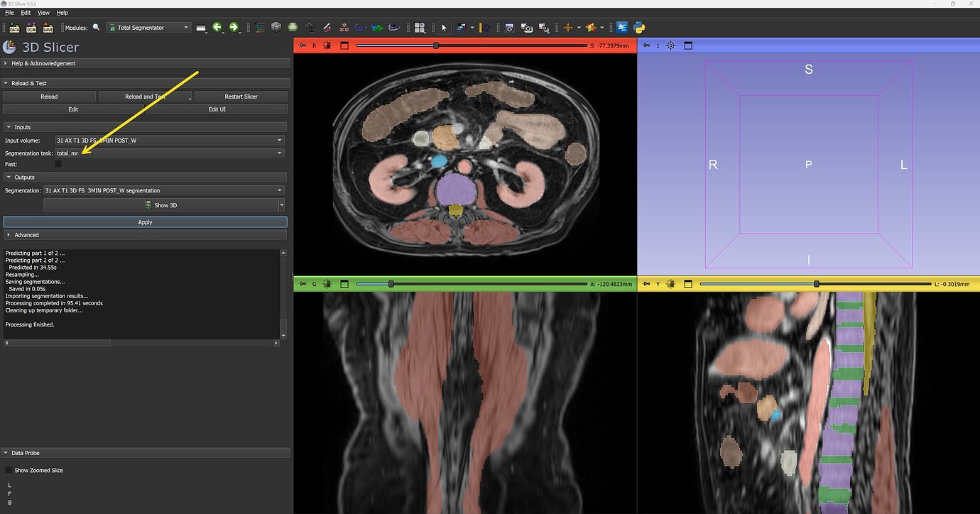Open the Segmentation task dropdown
The image size is (980, 514).
(x=279, y=153)
